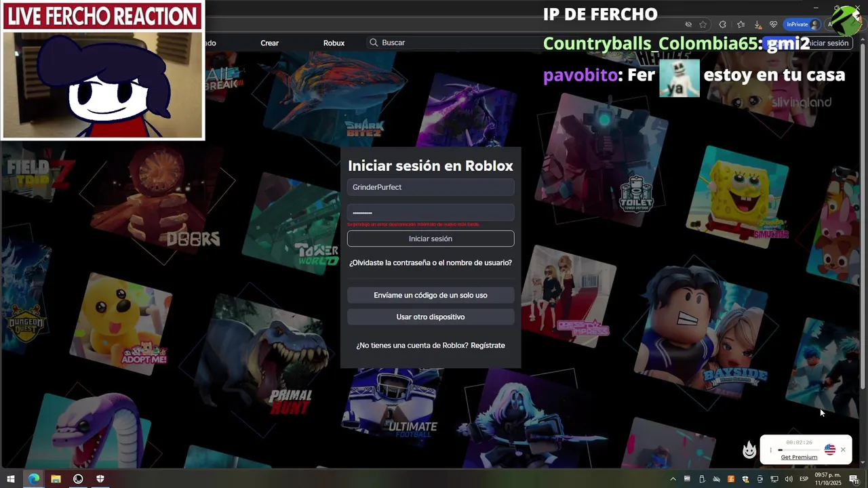Click the OneDrive cloud tray icon
Viewport: 868px width, 488px height.
coord(717,479)
